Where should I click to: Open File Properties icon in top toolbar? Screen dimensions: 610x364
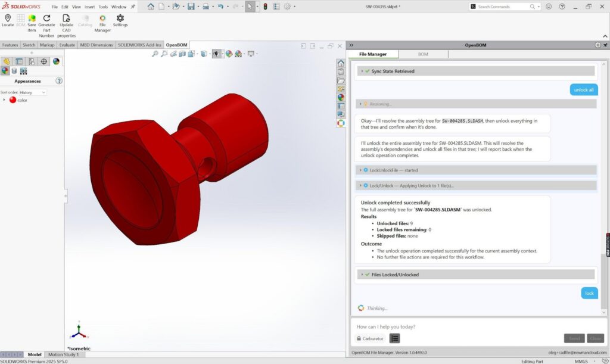276,7
